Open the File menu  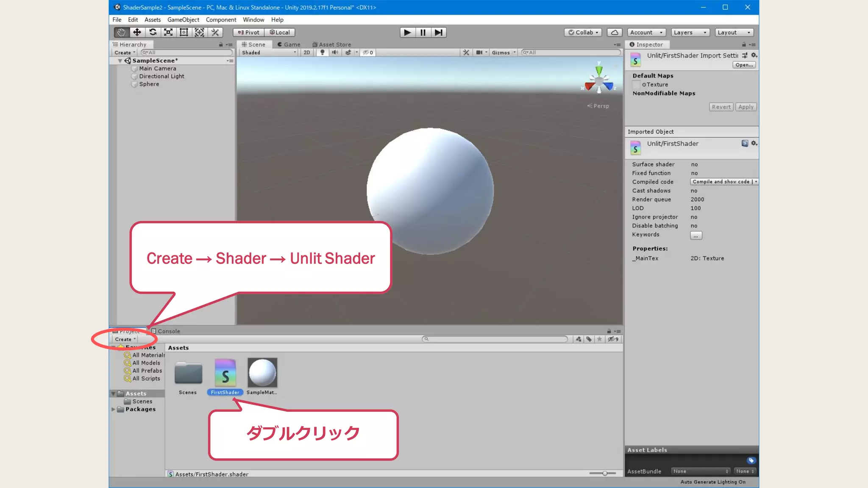coord(117,19)
